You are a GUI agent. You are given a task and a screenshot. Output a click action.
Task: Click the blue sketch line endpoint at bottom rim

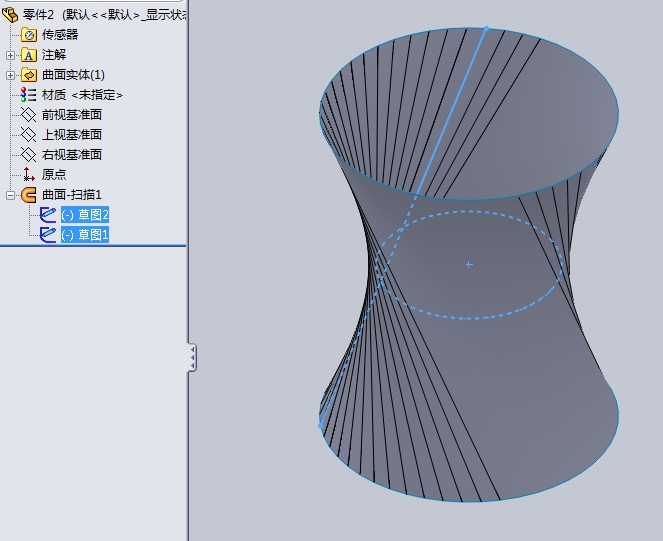(321, 426)
